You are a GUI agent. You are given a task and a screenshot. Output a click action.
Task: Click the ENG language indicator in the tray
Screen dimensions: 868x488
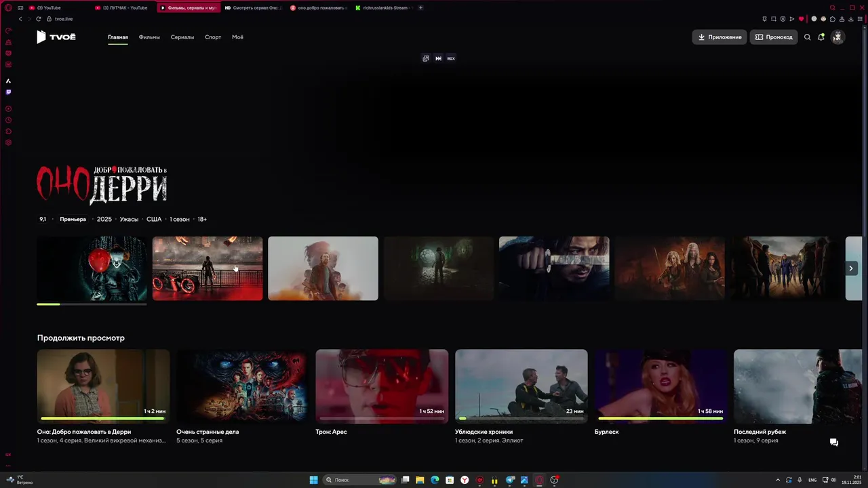pos(812,480)
